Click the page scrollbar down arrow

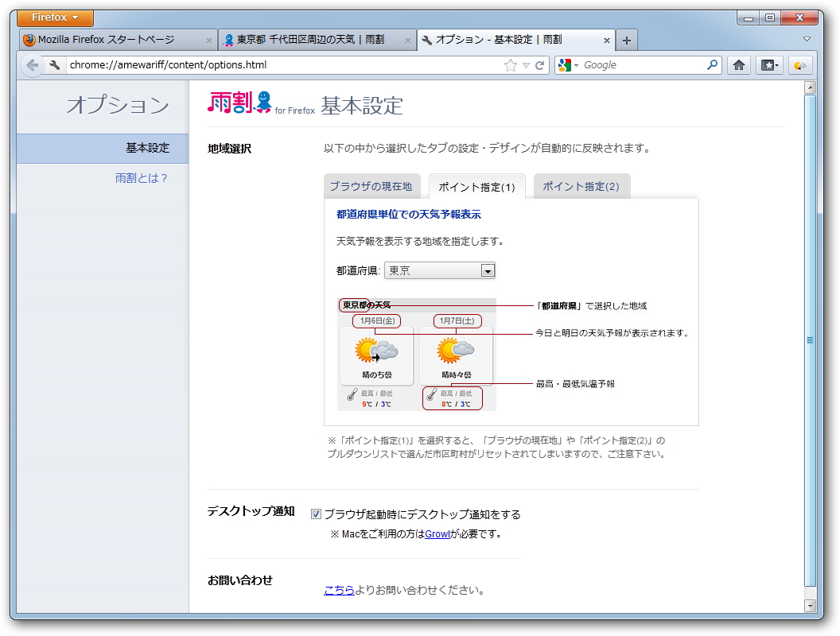[811, 606]
